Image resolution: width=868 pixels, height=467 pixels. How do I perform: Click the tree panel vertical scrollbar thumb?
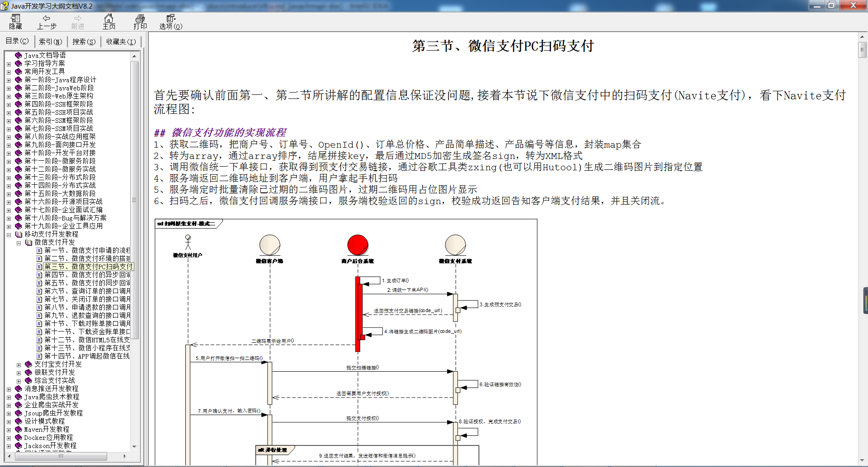pyautogui.click(x=134, y=200)
